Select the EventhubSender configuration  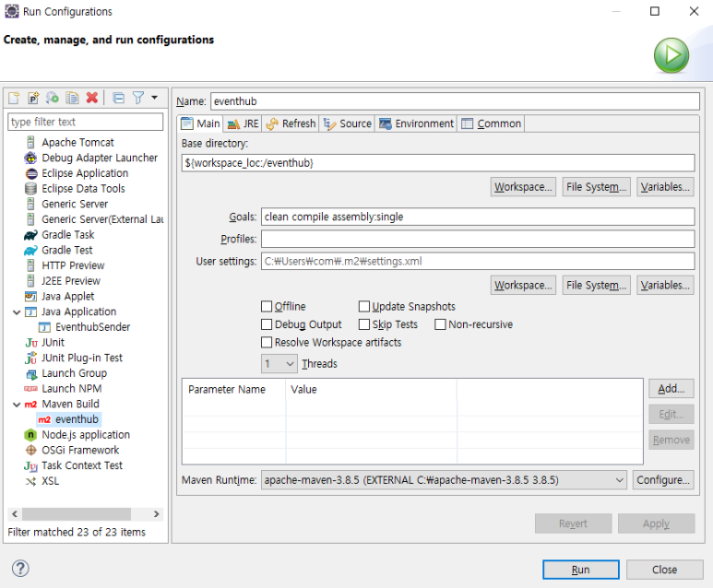[85, 327]
